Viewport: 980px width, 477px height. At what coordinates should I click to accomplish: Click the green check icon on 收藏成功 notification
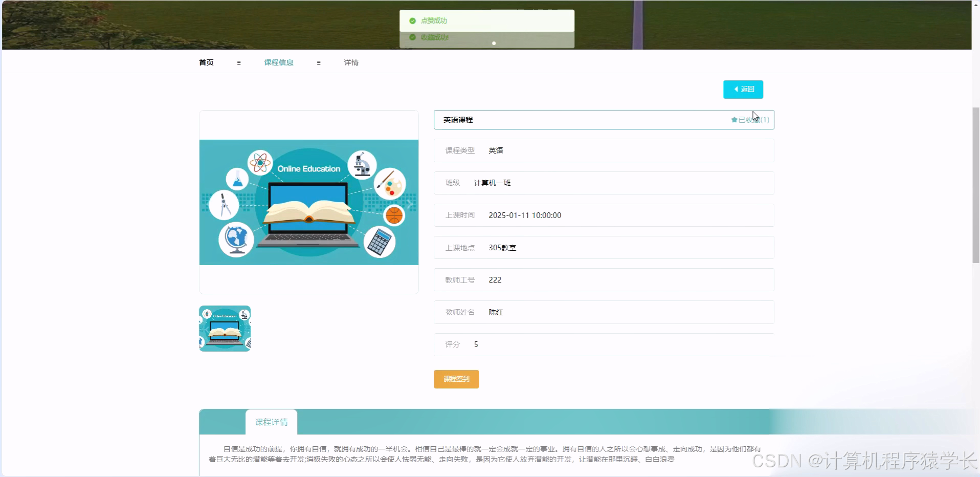412,37
